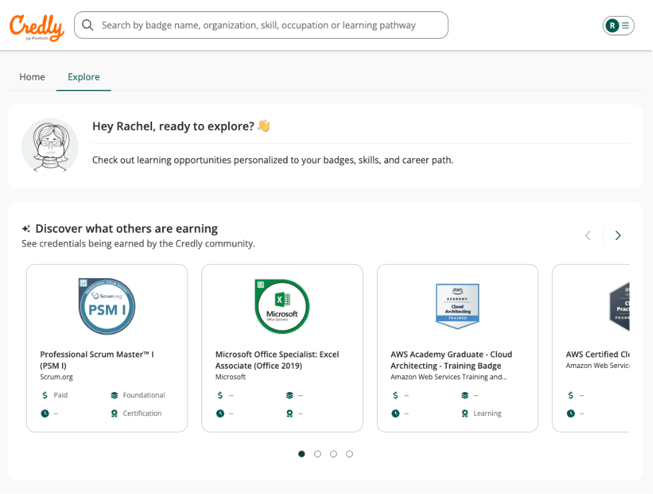Open the AWS Certified Cloud Practitioner badge image
Viewport: 653px width, 494px height.
619,306
